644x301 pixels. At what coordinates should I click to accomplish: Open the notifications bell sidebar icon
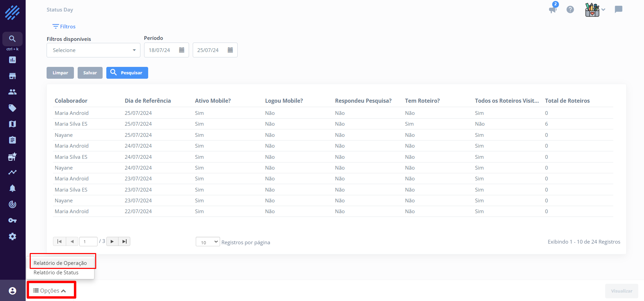(x=12, y=188)
